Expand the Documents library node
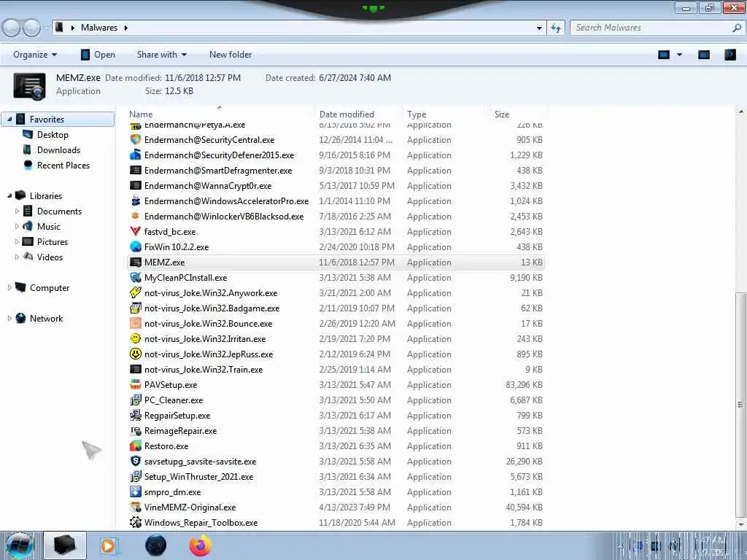747x560 pixels. point(18,211)
